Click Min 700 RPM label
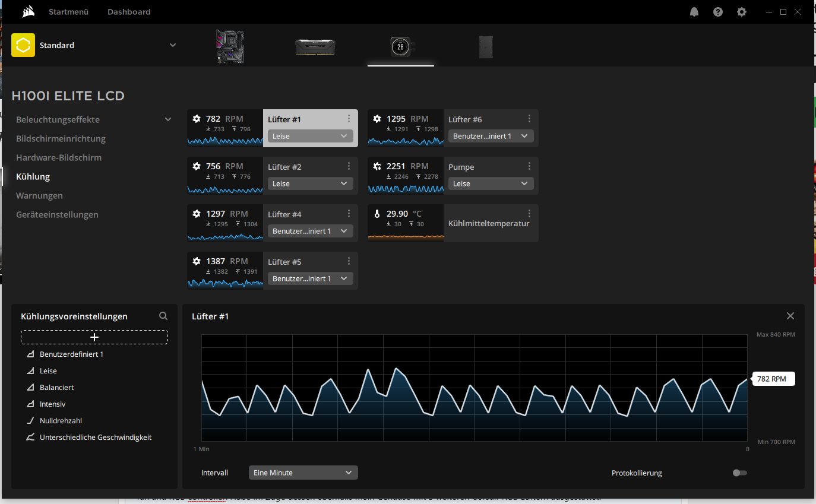The width and height of the screenshot is (816, 504). [x=776, y=442]
